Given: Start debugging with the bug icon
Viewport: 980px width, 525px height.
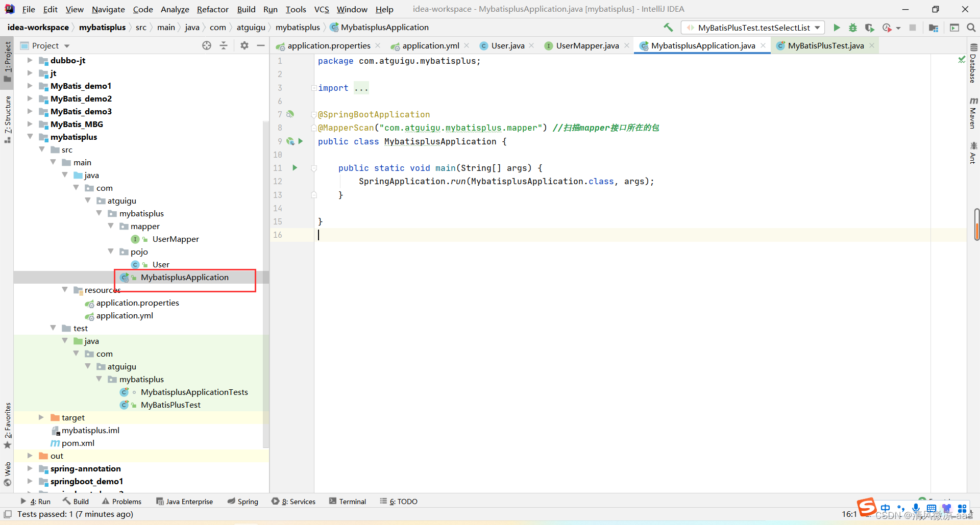Looking at the screenshot, I should coord(852,28).
